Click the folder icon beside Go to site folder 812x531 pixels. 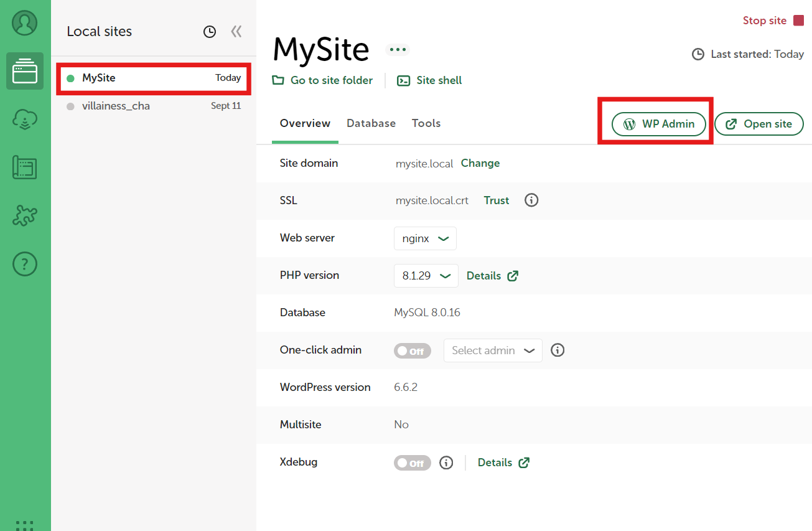pyautogui.click(x=278, y=80)
